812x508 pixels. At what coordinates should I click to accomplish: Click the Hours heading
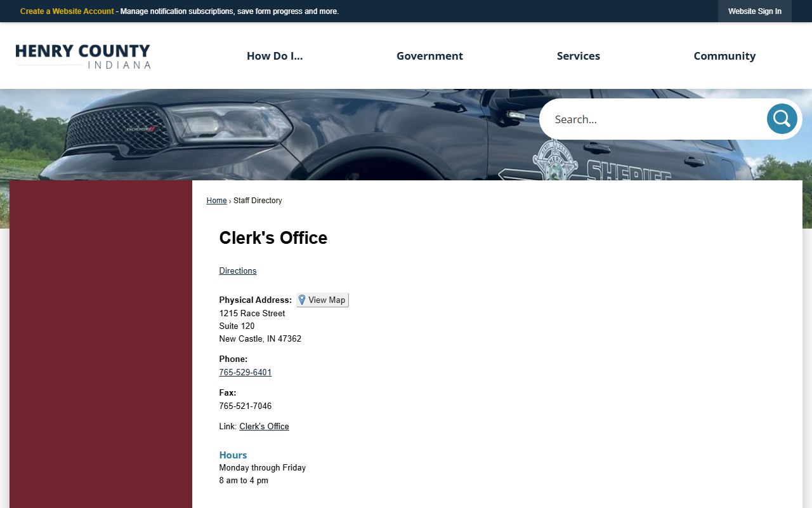coord(233,455)
